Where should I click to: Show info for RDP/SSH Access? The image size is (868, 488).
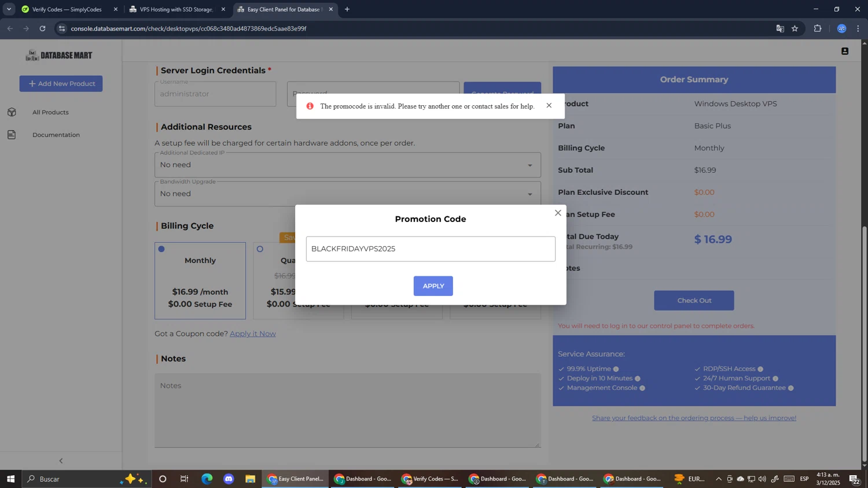point(760,369)
